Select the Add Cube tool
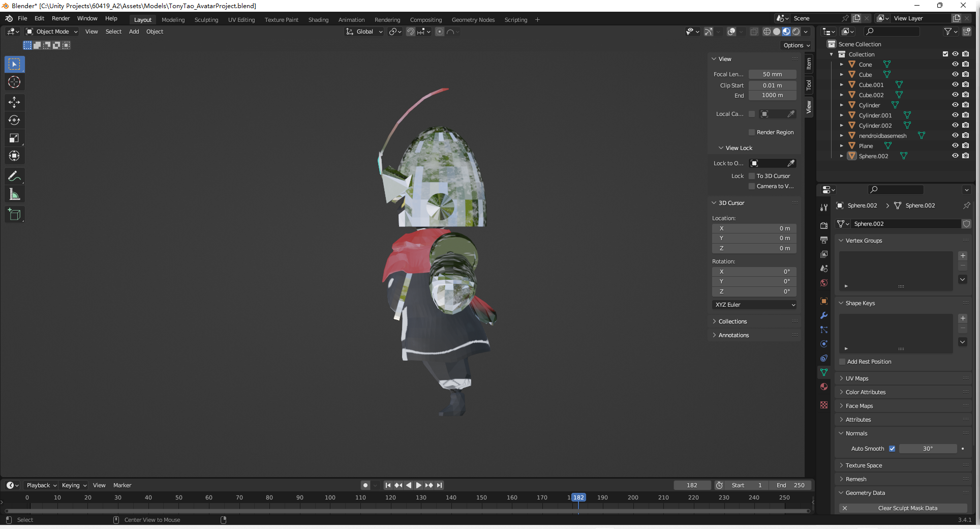Viewport: 980px width, 529px height. pos(14,215)
